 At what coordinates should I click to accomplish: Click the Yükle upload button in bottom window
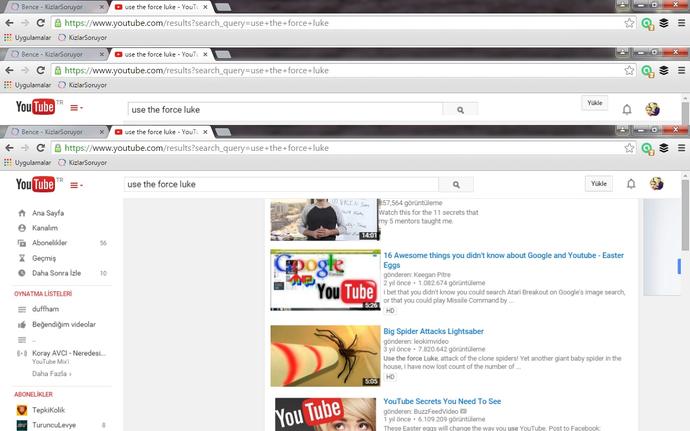(x=599, y=184)
